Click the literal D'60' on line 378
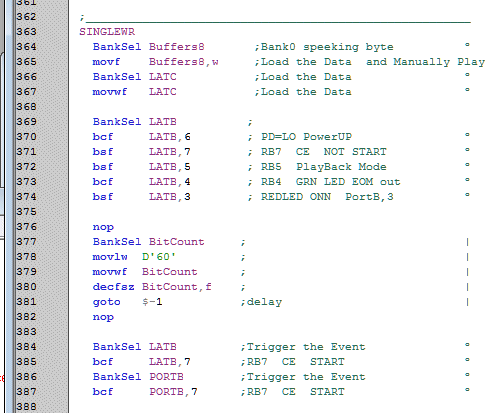Screen dimensions: 492x413 (x=159, y=257)
